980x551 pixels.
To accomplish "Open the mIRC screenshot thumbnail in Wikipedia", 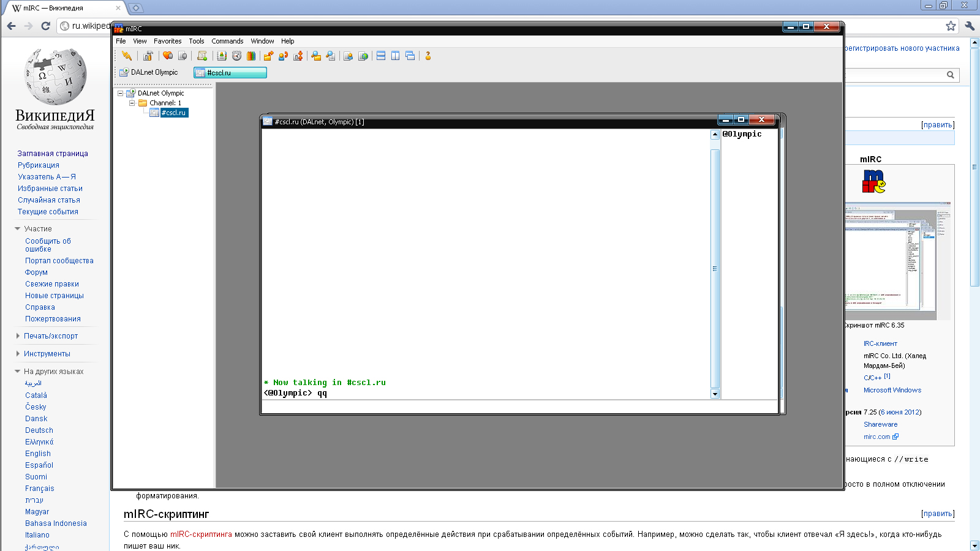I will [897, 260].
